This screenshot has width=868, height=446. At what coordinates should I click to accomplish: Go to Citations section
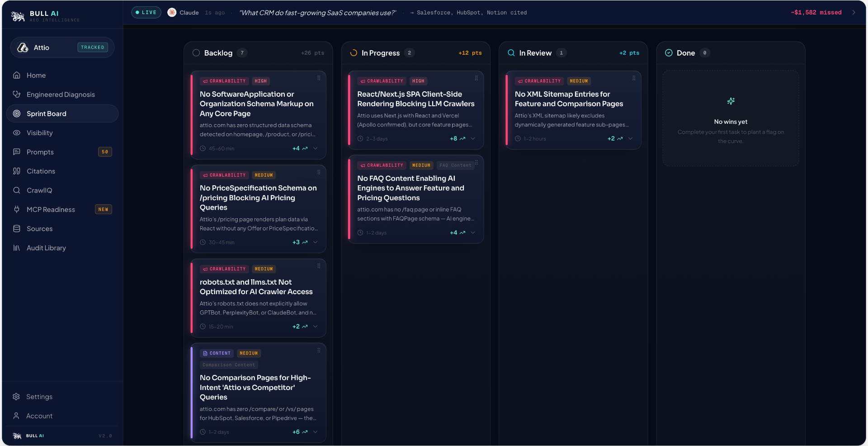point(62,171)
